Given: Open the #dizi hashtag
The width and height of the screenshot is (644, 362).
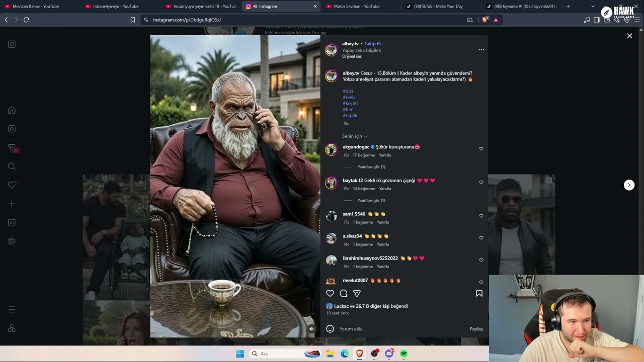Looking at the screenshot, I should (348, 92).
